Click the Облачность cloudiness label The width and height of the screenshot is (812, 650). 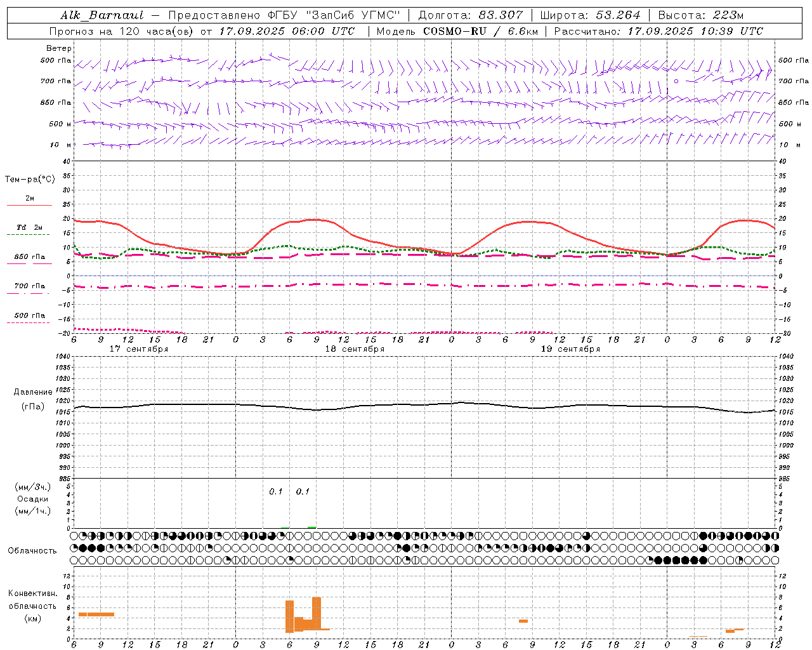click(x=32, y=551)
